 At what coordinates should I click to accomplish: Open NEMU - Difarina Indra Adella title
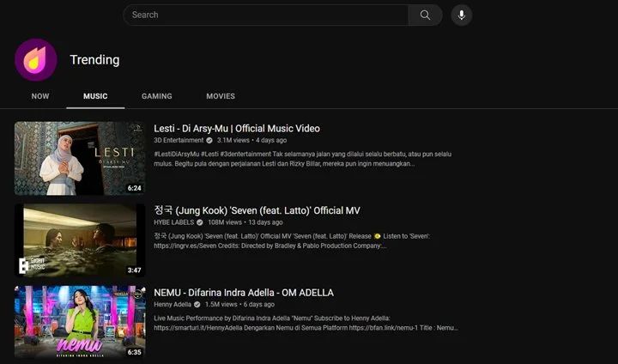pos(244,293)
